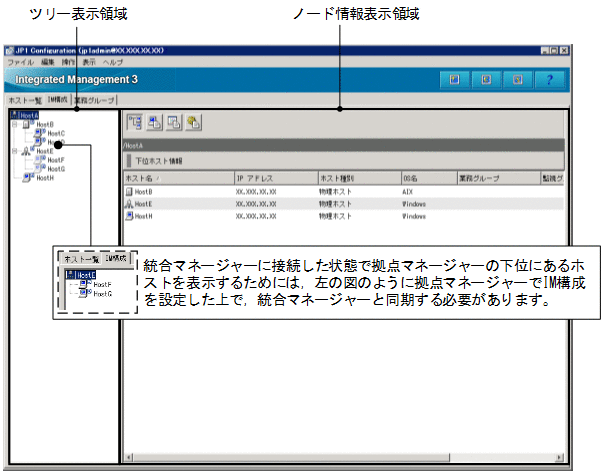Collapse the HostB tree branch
Screen dimensions: 603x475
pyautogui.click(x=15, y=124)
